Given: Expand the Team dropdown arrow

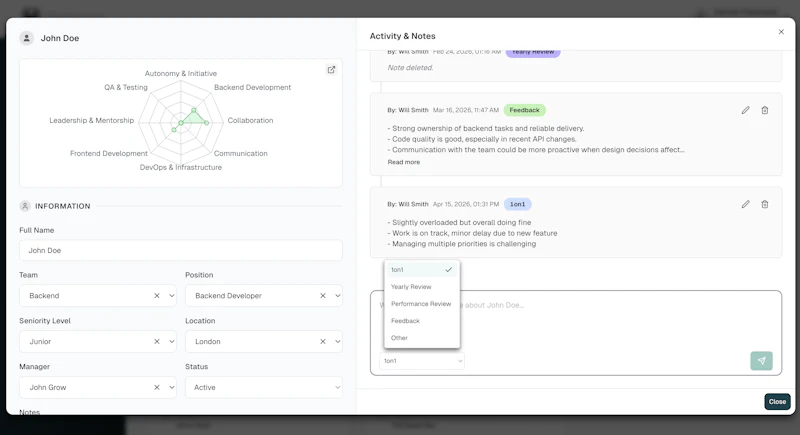Looking at the screenshot, I should [171, 296].
